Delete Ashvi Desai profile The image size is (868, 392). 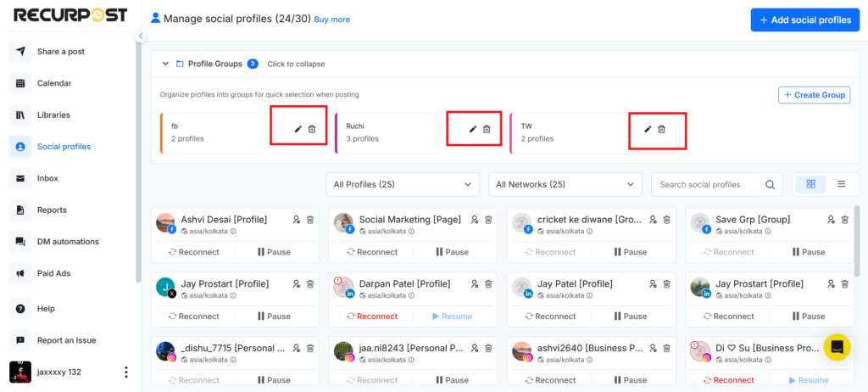(310, 220)
